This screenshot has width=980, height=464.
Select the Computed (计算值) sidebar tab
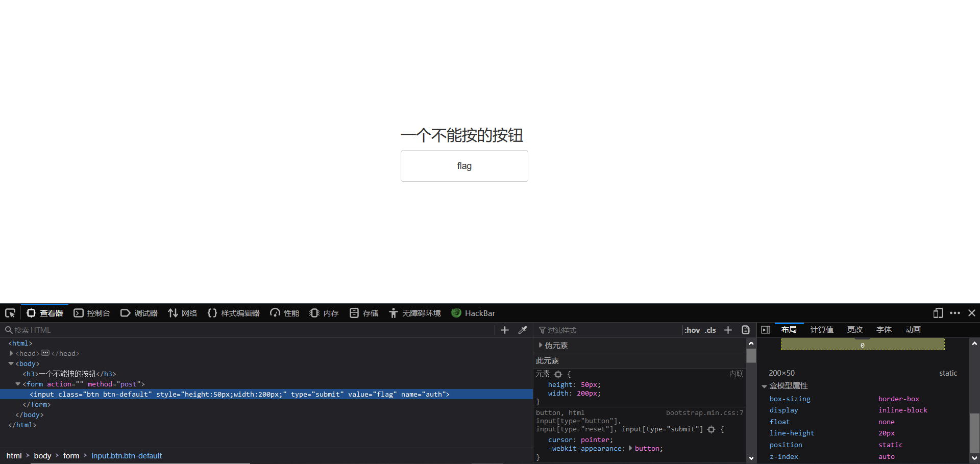coord(822,330)
